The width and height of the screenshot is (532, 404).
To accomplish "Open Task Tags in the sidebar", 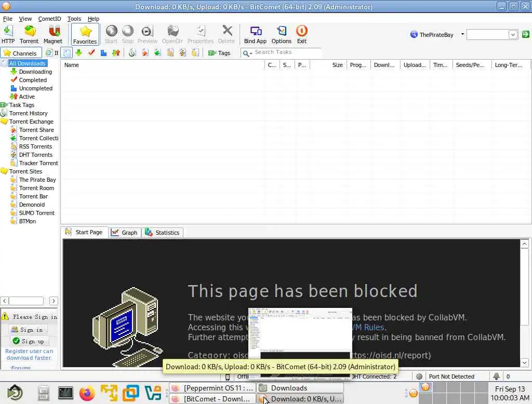I will (x=21, y=105).
